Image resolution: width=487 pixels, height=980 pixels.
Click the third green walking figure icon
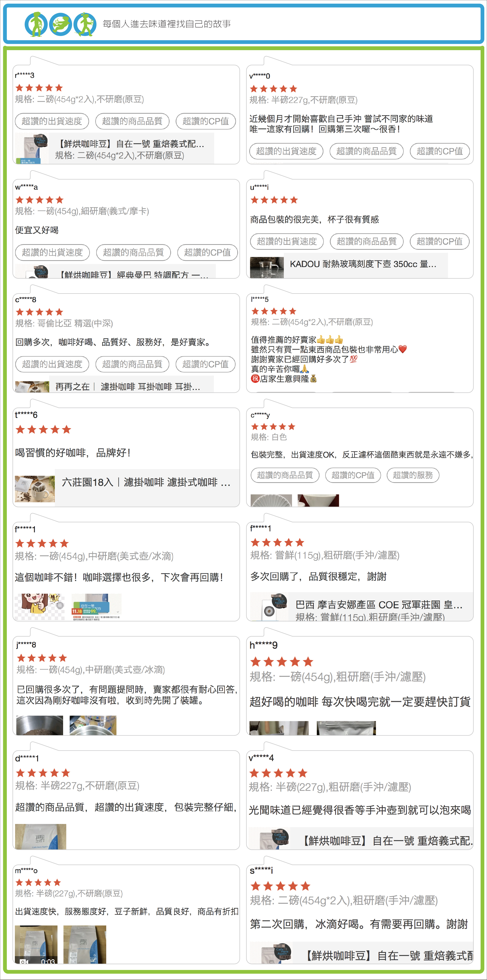point(85,24)
